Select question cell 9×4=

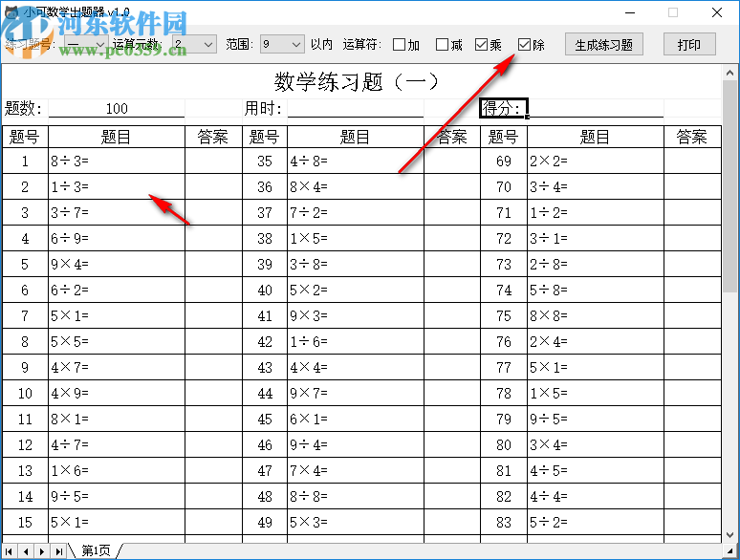(117, 264)
